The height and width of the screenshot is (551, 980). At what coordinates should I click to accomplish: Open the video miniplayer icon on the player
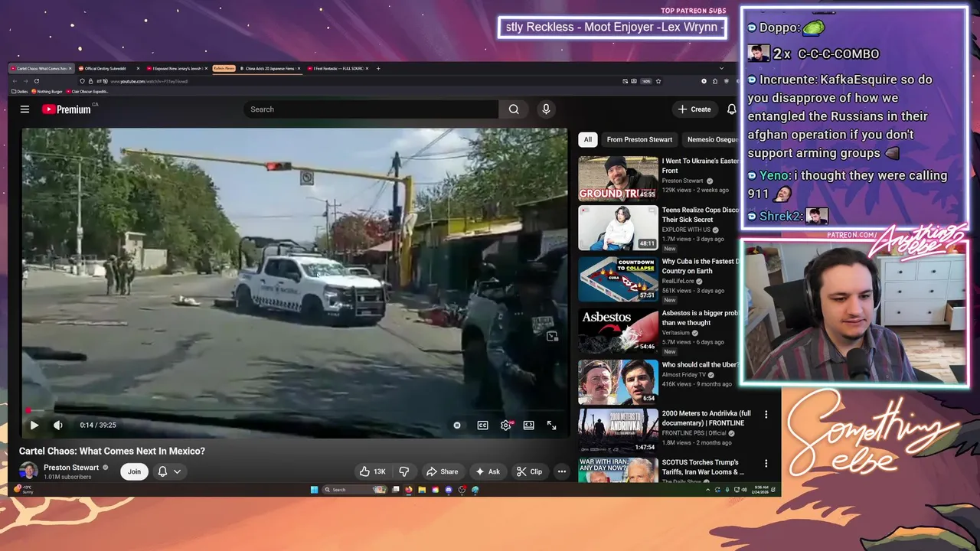(552, 336)
